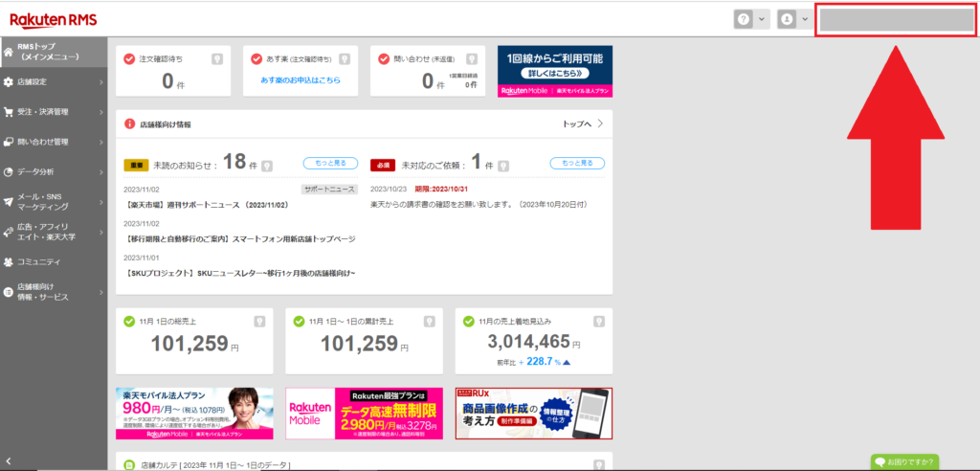Click lightbulb on 11月の売上着地見込み card
The image size is (980, 471).
tap(599, 321)
